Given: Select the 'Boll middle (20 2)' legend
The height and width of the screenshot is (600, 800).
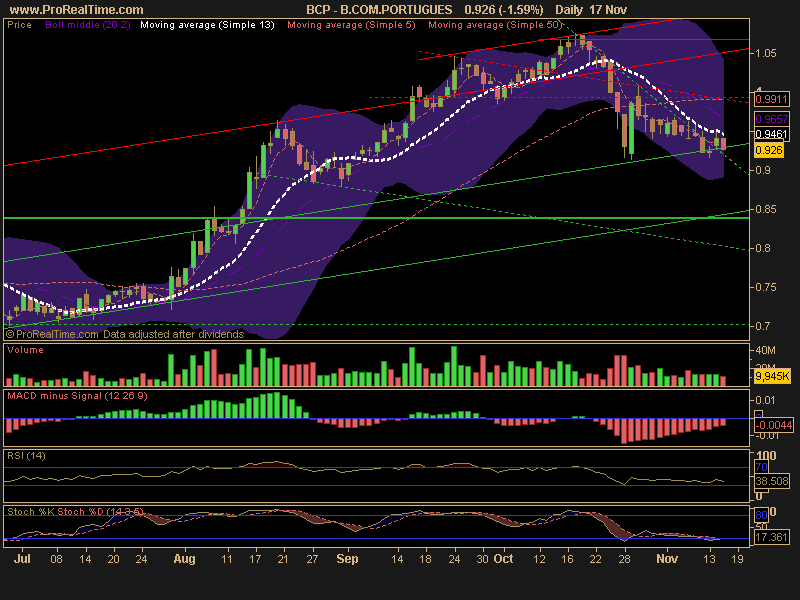Looking at the screenshot, I should [88, 25].
